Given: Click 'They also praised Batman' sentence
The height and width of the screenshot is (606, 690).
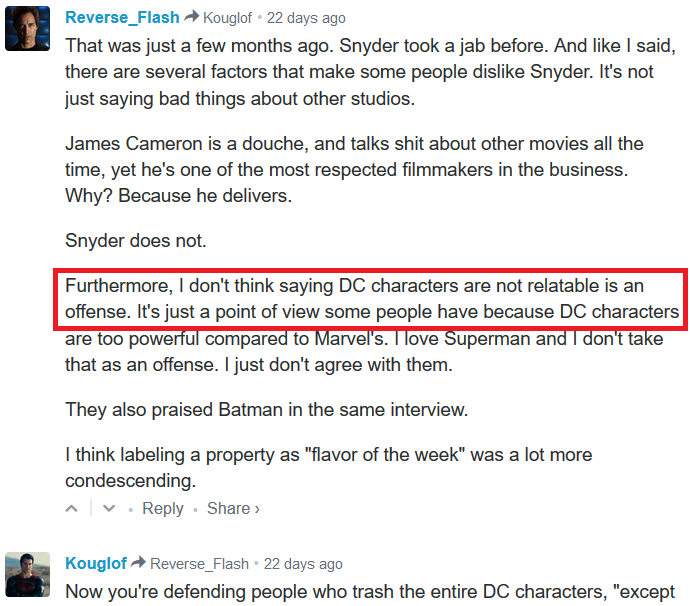Looking at the screenshot, I should (x=267, y=410).
